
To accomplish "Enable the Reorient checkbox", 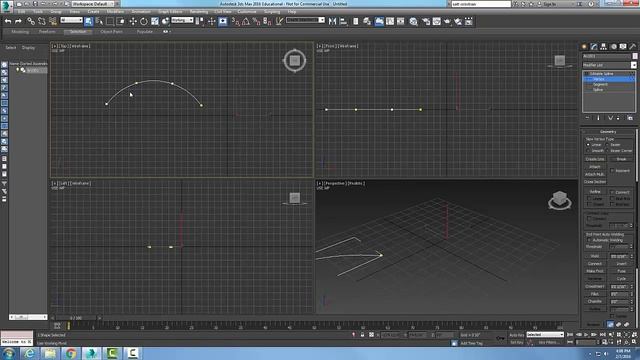I will point(612,170).
